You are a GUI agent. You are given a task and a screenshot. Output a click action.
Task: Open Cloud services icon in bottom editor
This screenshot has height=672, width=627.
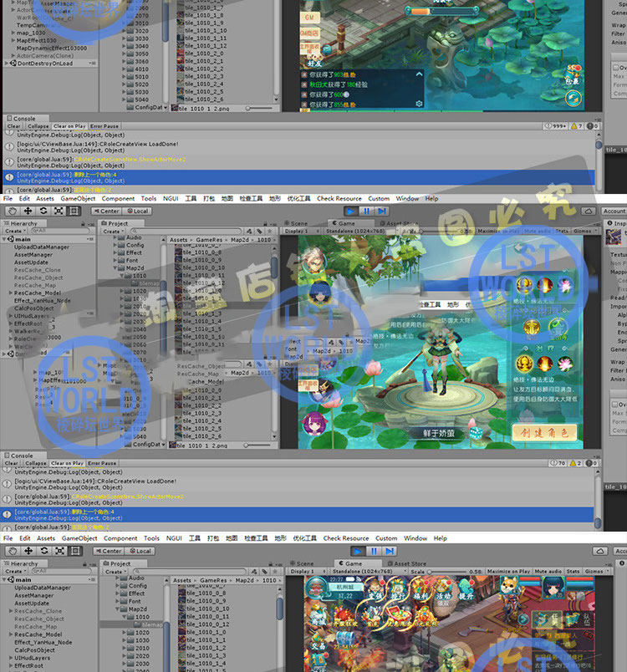click(x=600, y=551)
